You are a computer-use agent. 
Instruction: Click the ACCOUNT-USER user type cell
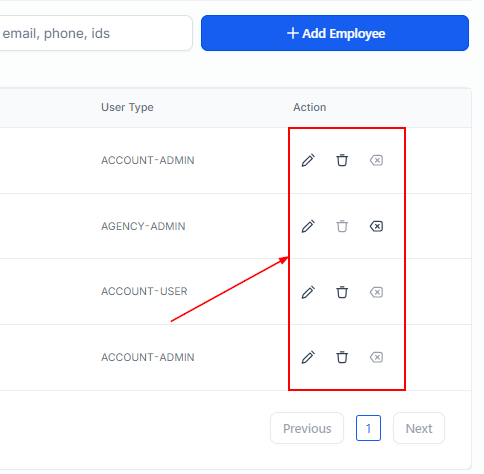click(144, 291)
